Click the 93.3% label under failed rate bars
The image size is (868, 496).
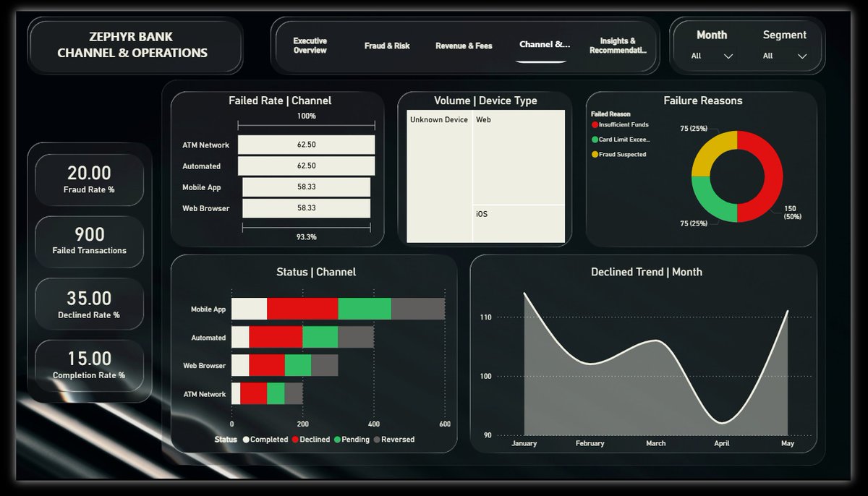(306, 236)
